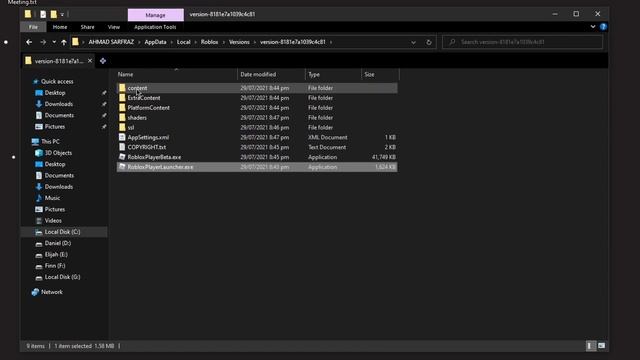Switch to details view layout
The image size is (640, 360).
(590, 346)
